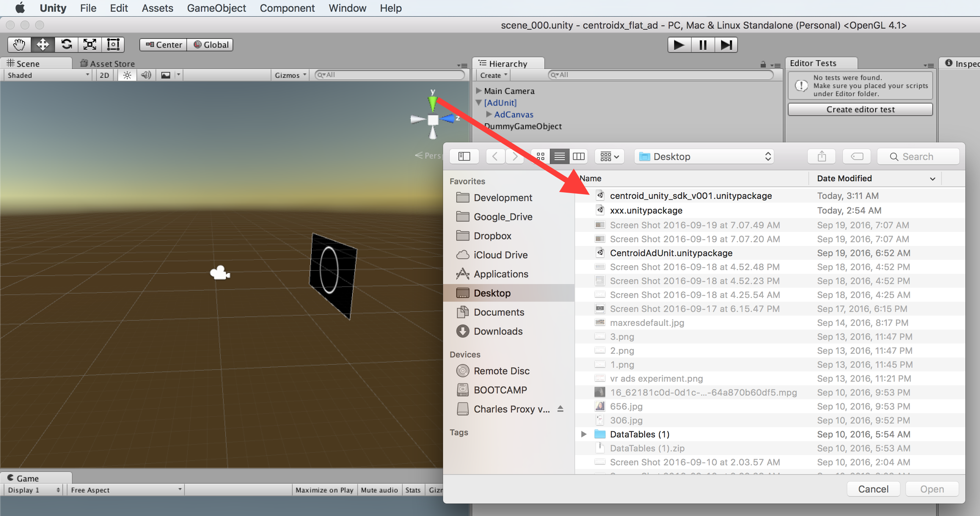Sort by Date Modified column header
Image resolution: width=980 pixels, height=516 pixels.
(875, 179)
